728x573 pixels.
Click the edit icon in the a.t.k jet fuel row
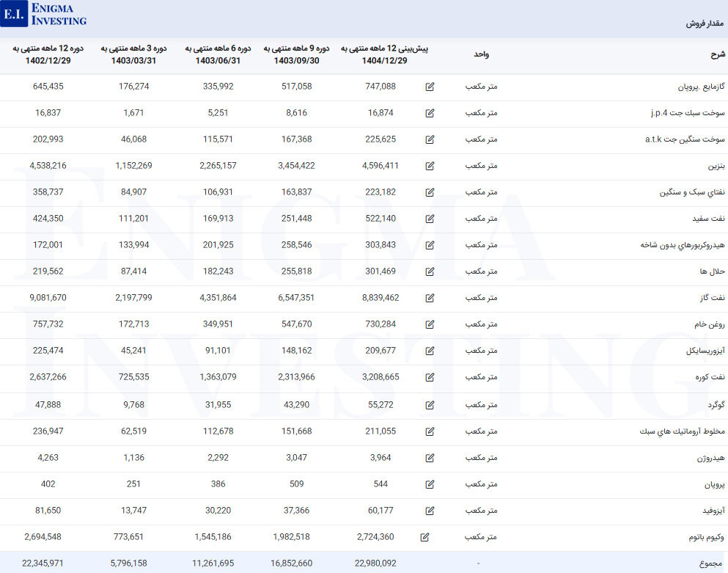tap(430, 140)
